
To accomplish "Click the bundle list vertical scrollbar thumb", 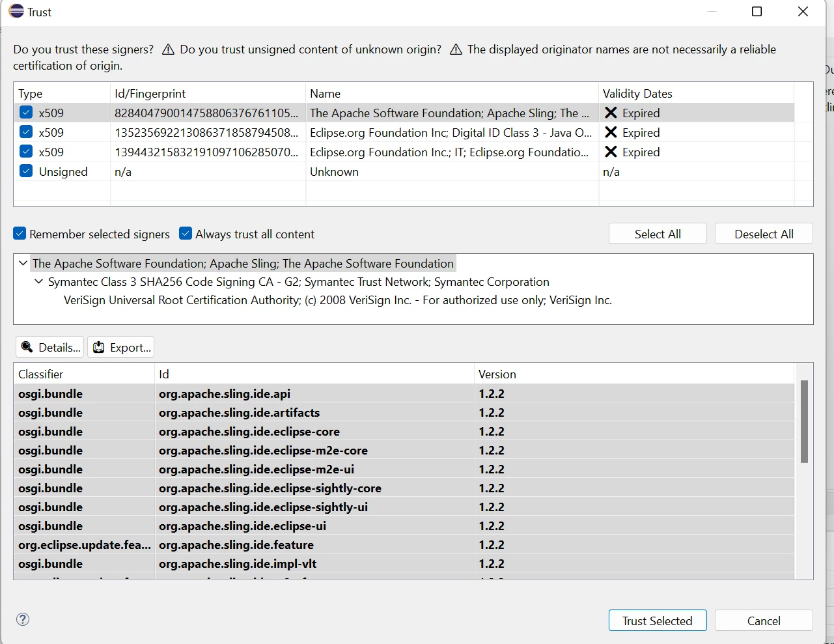I will point(804,421).
